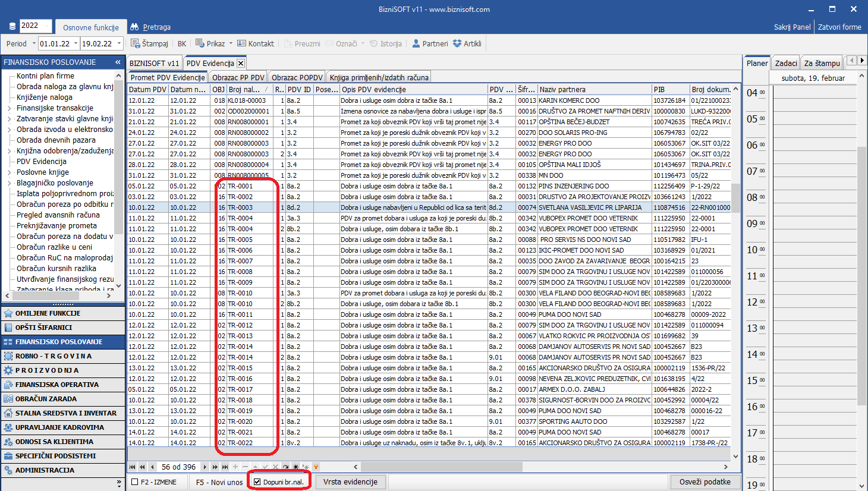
Task: Click the Štampaj print icon
Action: click(x=136, y=43)
